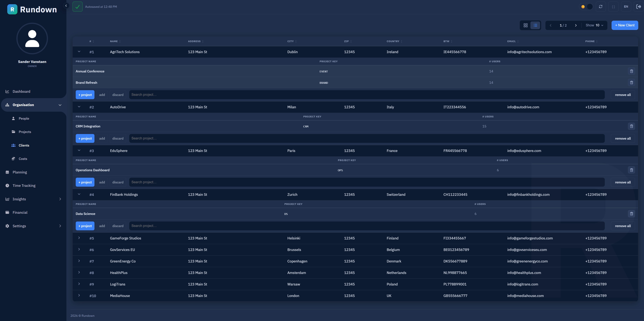
Task: Click the logout icon
Action: point(638,7)
